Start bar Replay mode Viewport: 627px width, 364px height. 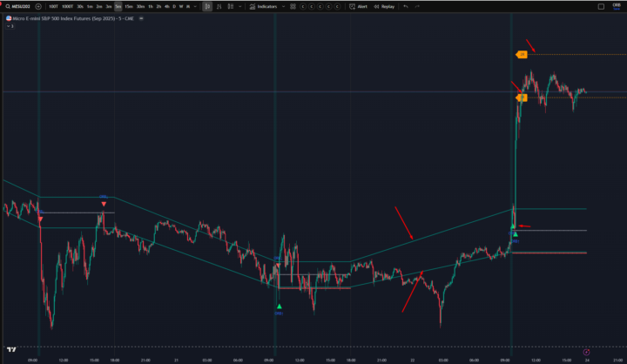click(x=385, y=6)
